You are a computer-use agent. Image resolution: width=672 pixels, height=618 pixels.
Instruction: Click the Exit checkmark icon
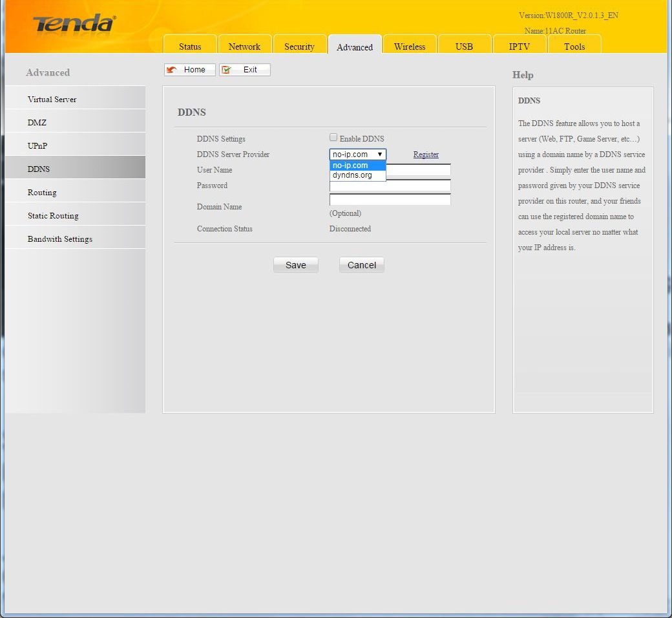click(x=227, y=70)
